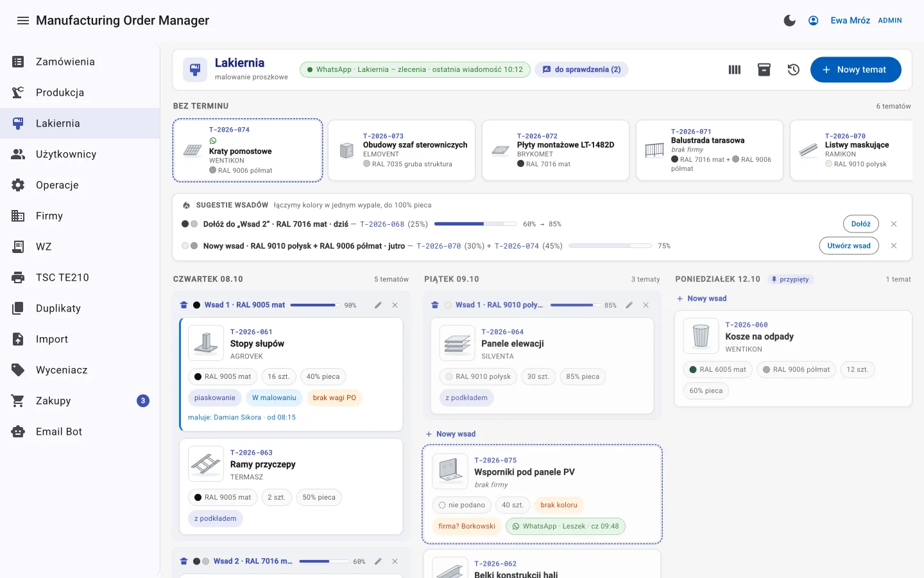
Task: Add Nowy wsad under Piątek 09.10
Action: (x=450, y=434)
